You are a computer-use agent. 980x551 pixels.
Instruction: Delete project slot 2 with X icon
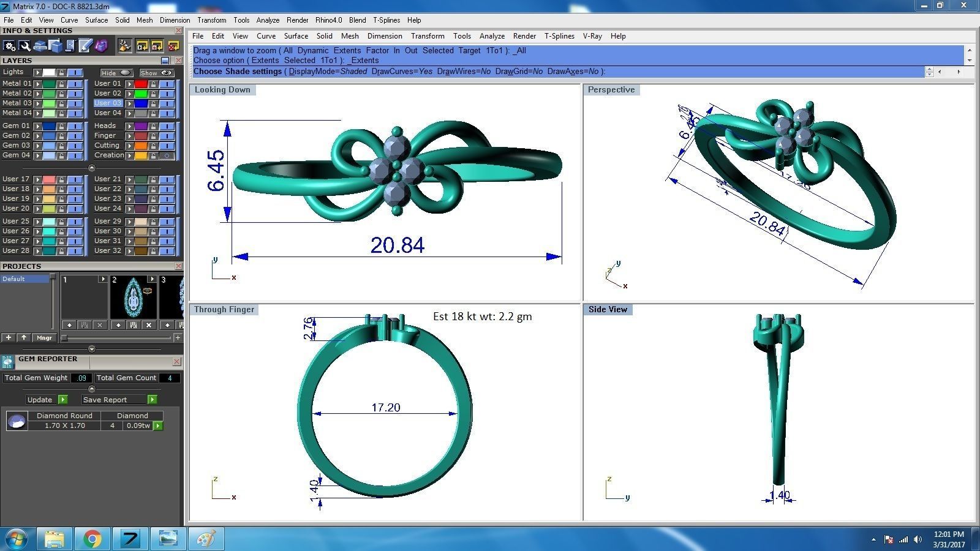tap(148, 325)
